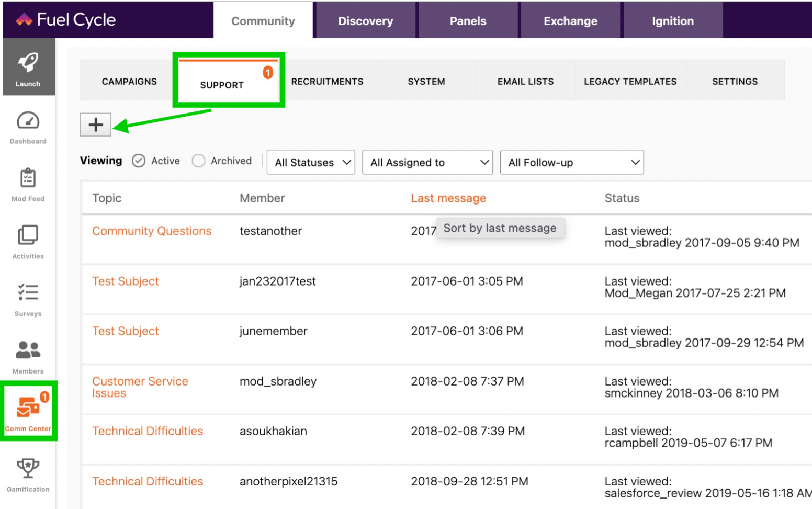Click member name asoukhakian
This screenshot has height=509, width=812.
click(274, 431)
